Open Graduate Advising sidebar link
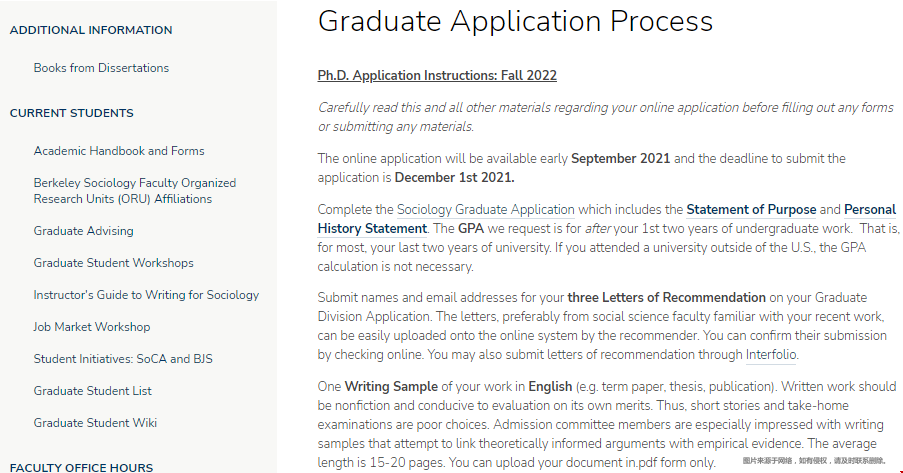Screen dimensions: 903x473 [84, 231]
